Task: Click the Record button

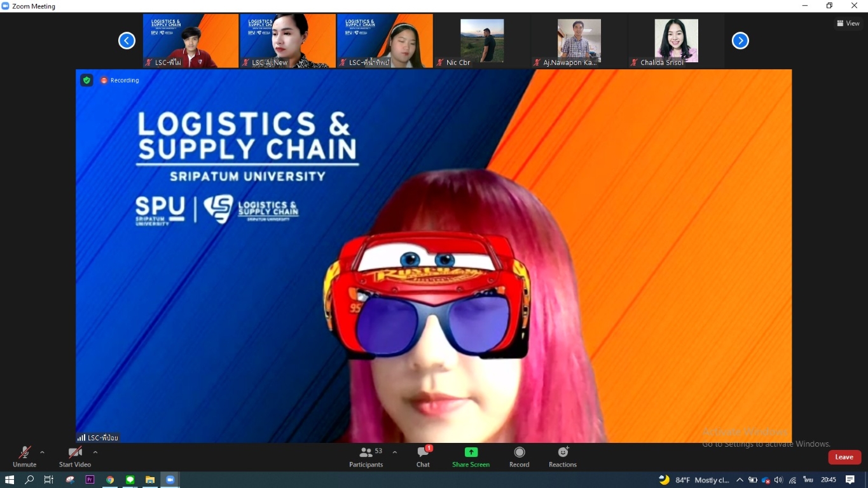Action: click(520, 457)
